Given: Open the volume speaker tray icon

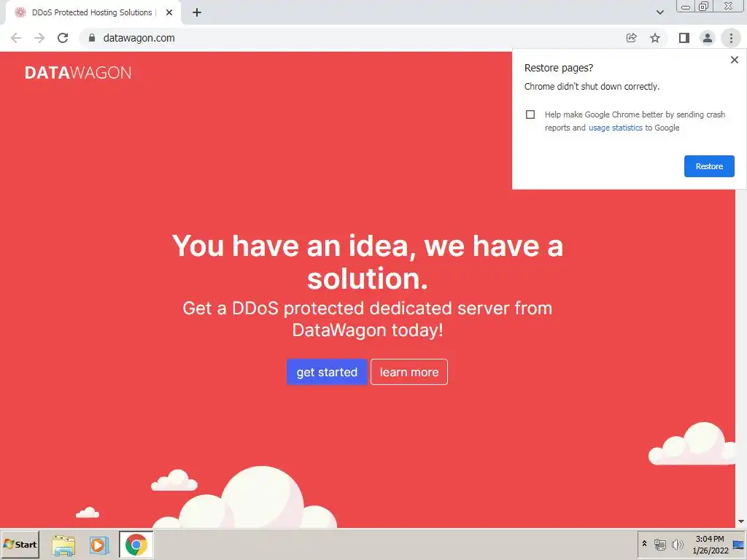Looking at the screenshot, I should [x=677, y=544].
